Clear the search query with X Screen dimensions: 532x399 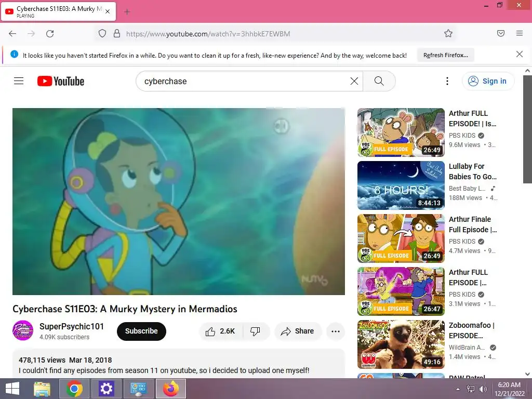click(354, 81)
